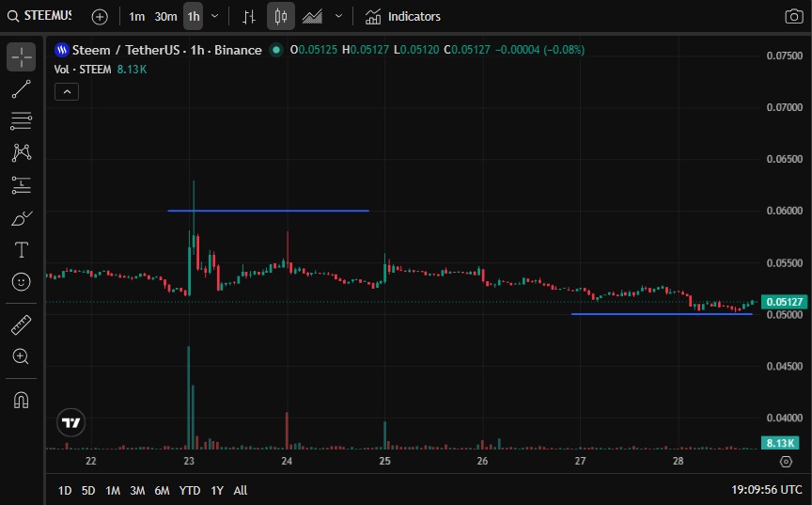Select the text annotation tool
The width and height of the screenshot is (812, 505).
point(22,250)
